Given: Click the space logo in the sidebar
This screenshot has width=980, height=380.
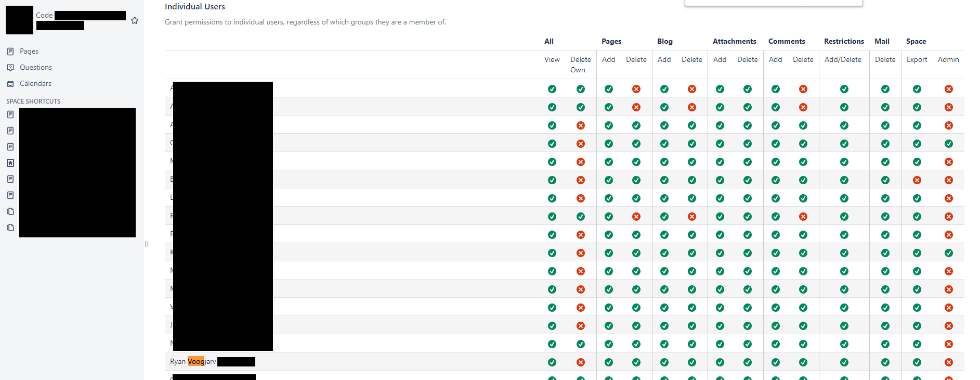Looking at the screenshot, I should click(x=19, y=20).
